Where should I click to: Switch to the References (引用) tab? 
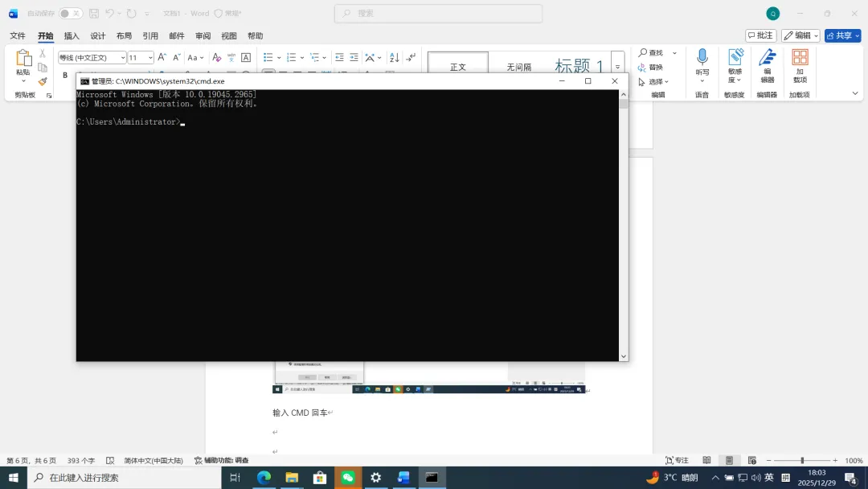[150, 36]
